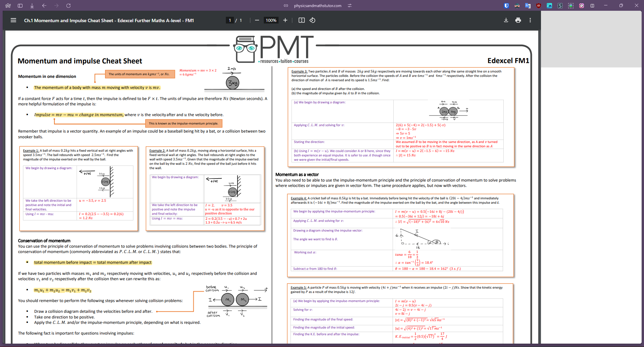644x347 pixels.
Task: Click the PDF page number field
Action: click(230, 20)
